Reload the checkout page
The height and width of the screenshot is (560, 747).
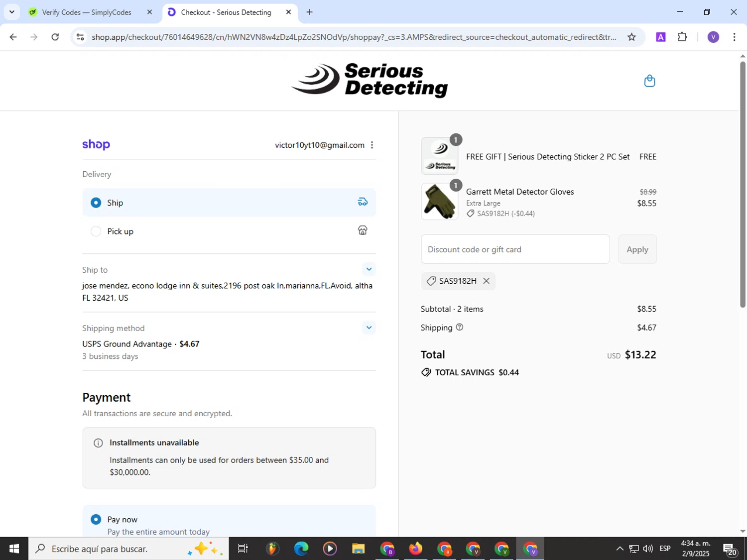point(55,37)
